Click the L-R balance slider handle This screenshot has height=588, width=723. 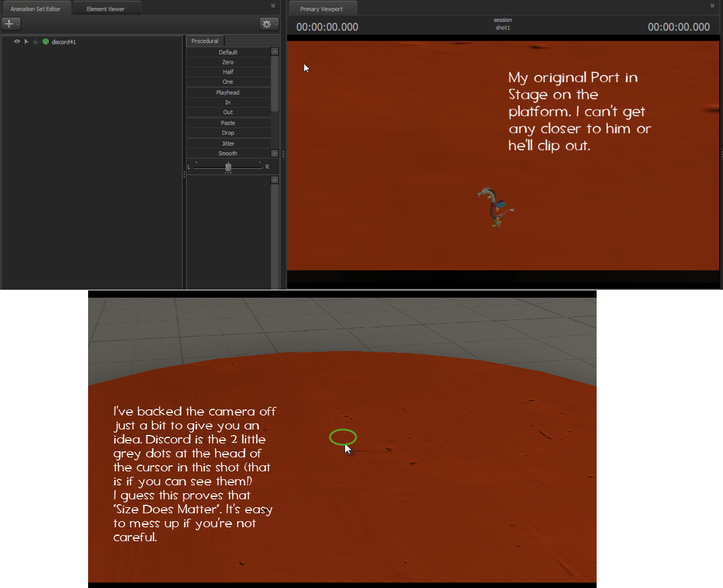[228, 167]
